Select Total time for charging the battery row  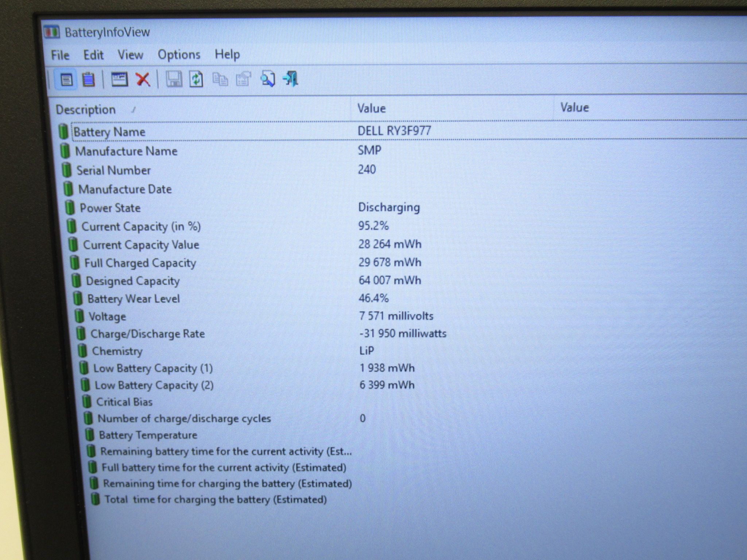pos(216,499)
